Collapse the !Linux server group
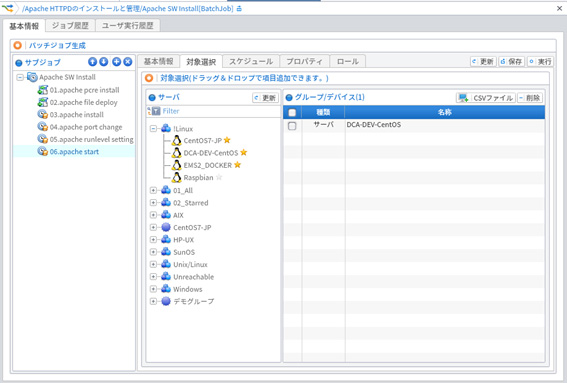 pyautogui.click(x=153, y=128)
